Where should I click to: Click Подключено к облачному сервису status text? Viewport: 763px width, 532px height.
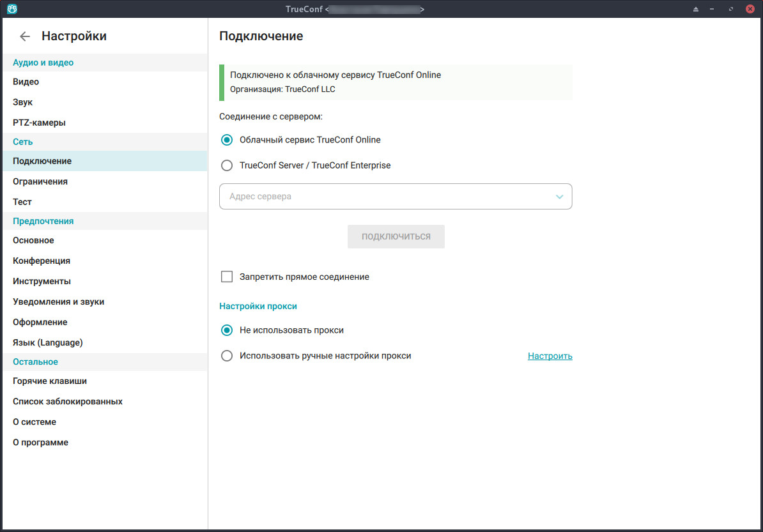click(x=335, y=75)
